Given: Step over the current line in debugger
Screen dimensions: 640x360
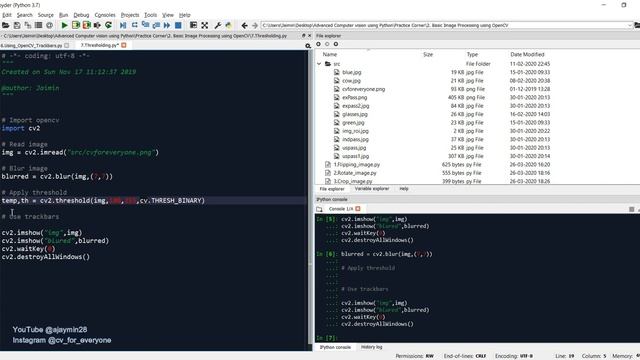Looking at the screenshot, I should [134, 25].
